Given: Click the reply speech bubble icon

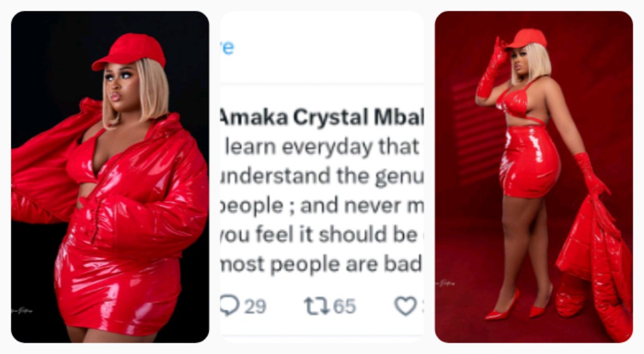Looking at the screenshot, I should pos(230,306).
